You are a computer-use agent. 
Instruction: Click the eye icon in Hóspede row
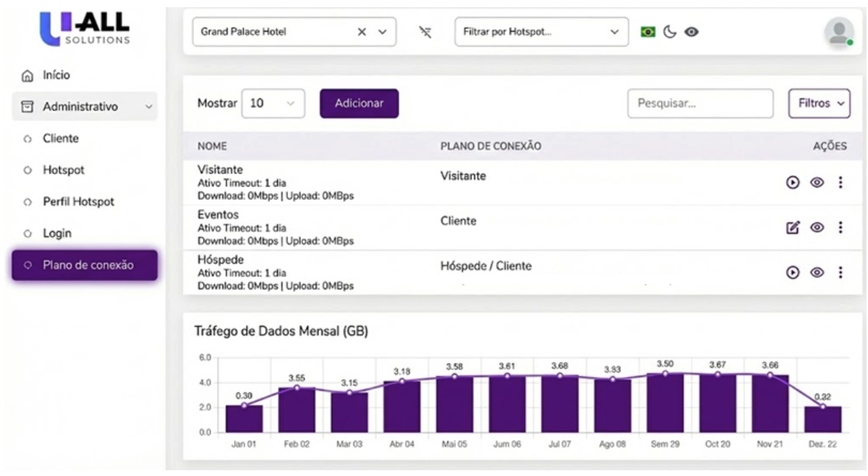coord(816,272)
